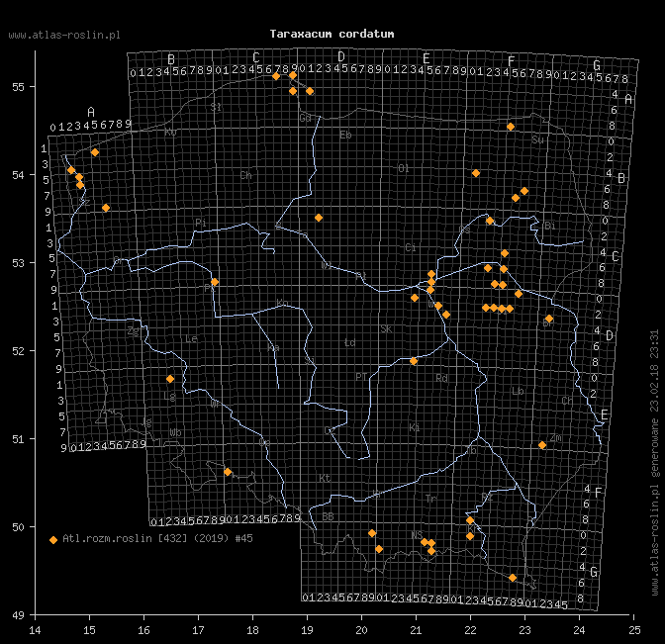Click the 'Ci' city label
The height and width of the screenshot is (644, 665).
411,247
